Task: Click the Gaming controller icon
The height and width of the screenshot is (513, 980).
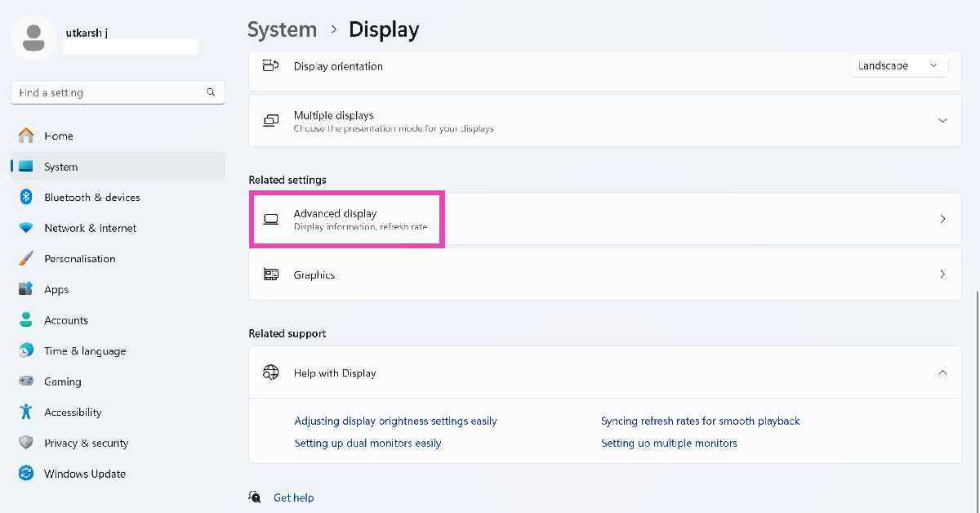Action: (x=26, y=381)
